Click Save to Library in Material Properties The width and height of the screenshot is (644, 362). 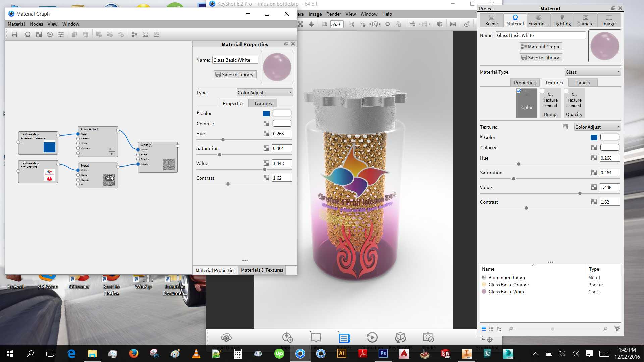point(235,75)
